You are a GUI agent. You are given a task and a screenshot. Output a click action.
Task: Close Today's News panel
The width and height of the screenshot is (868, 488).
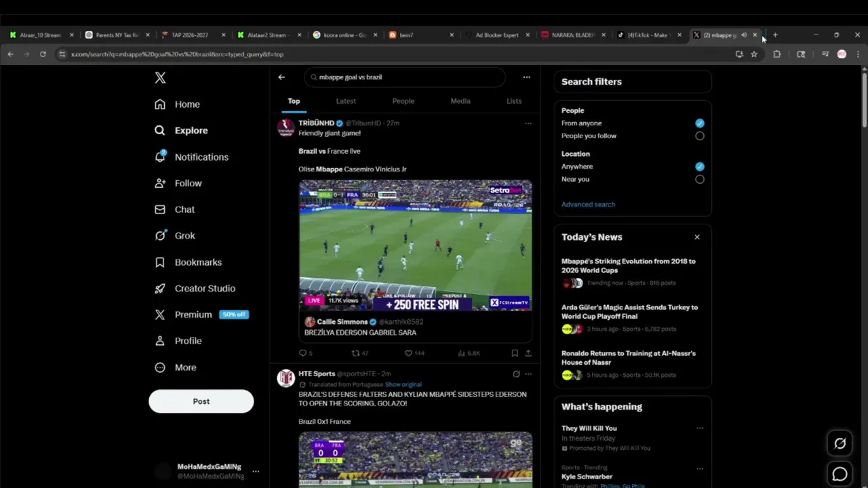click(x=696, y=237)
